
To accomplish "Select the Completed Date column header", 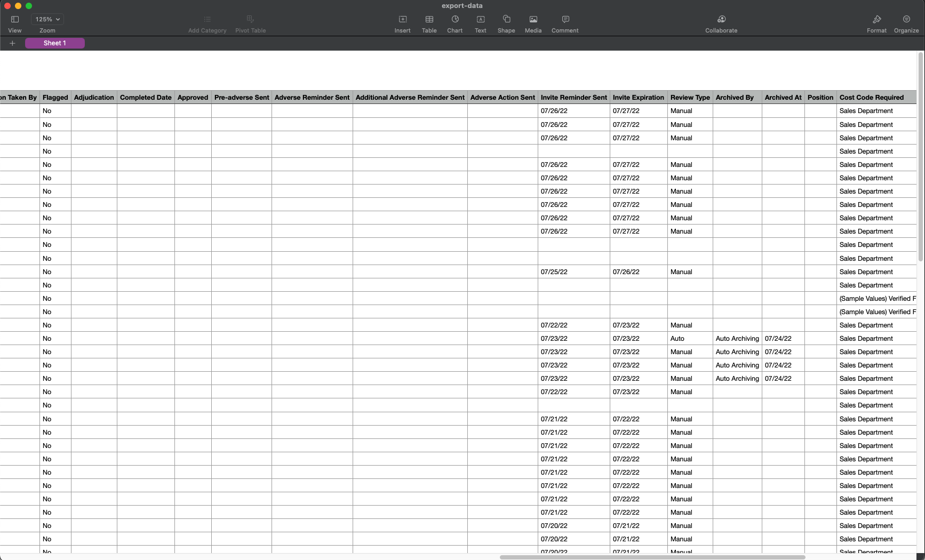I will point(146,97).
